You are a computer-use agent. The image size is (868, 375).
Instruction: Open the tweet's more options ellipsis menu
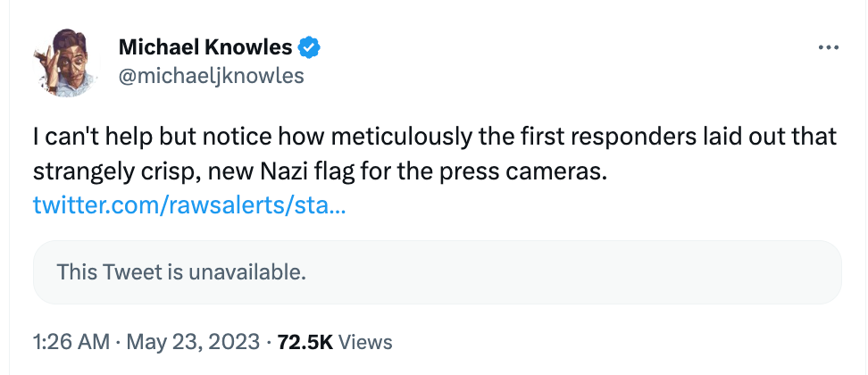coord(829,47)
